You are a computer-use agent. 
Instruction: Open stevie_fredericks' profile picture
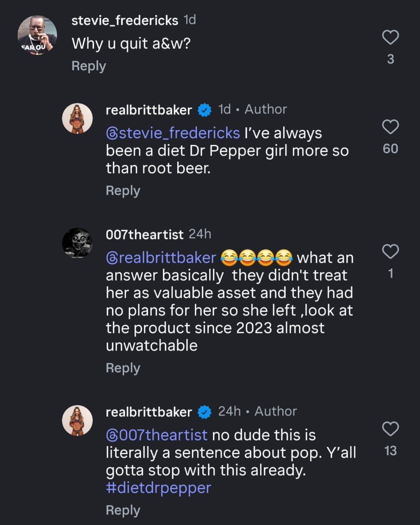coord(37,35)
